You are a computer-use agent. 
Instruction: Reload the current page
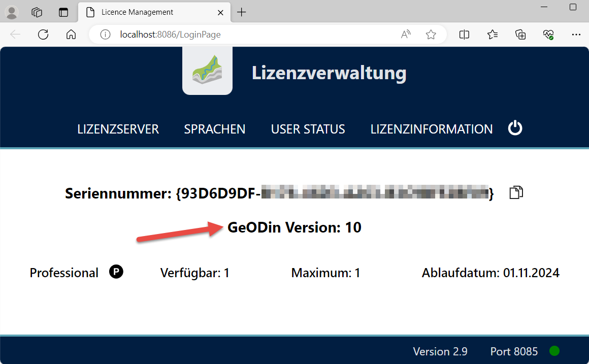pyautogui.click(x=43, y=35)
